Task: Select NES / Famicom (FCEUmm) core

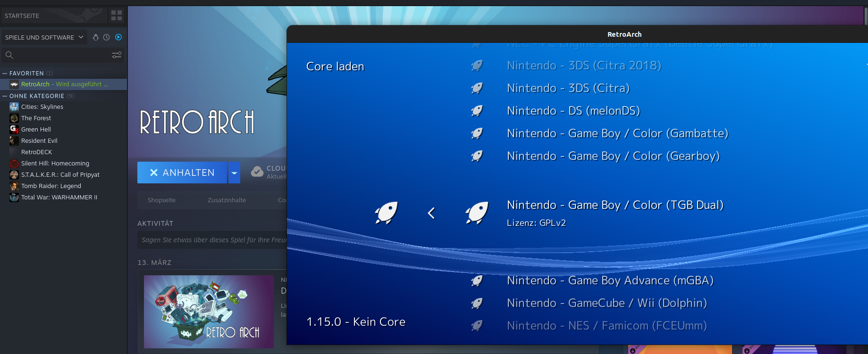Action: (x=607, y=326)
